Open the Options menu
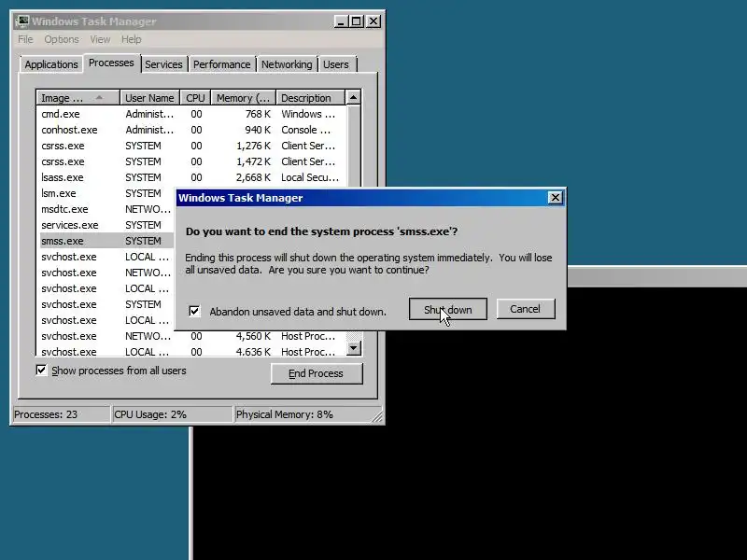Image resolution: width=747 pixels, height=560 pixels. tap(62, 39)
